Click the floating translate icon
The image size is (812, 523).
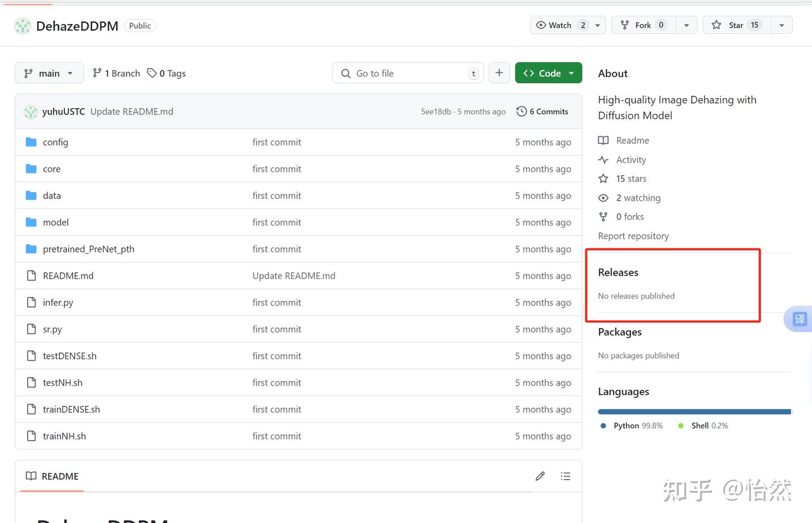(800, 320)
